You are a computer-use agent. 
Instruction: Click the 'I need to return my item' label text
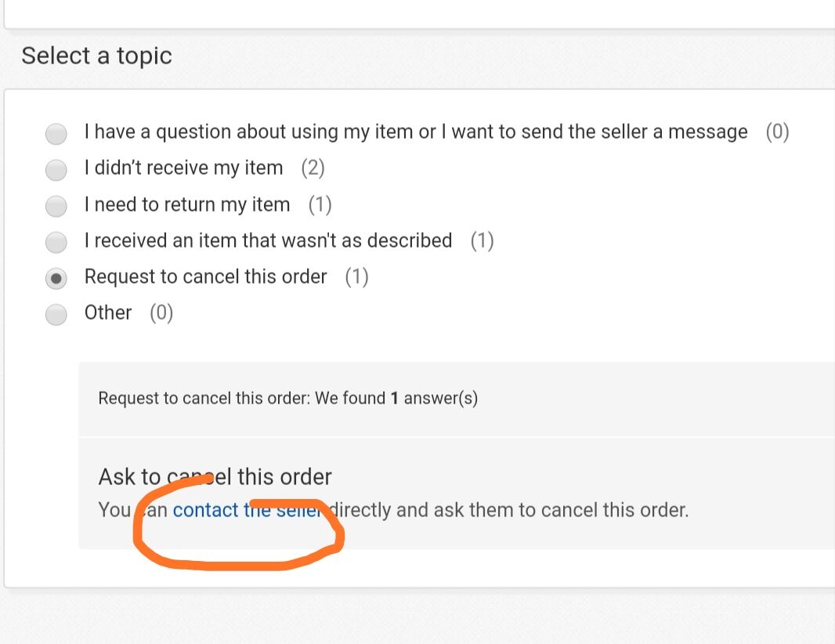[x=187, y=204]
